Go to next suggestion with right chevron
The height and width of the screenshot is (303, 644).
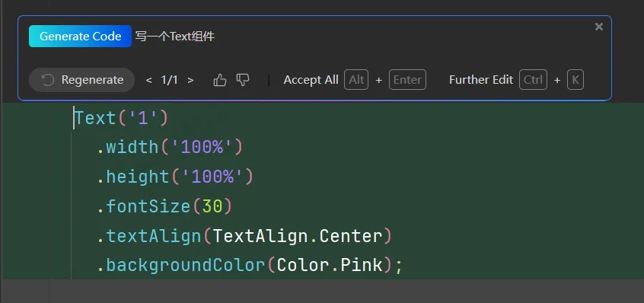tap(190, 80)
